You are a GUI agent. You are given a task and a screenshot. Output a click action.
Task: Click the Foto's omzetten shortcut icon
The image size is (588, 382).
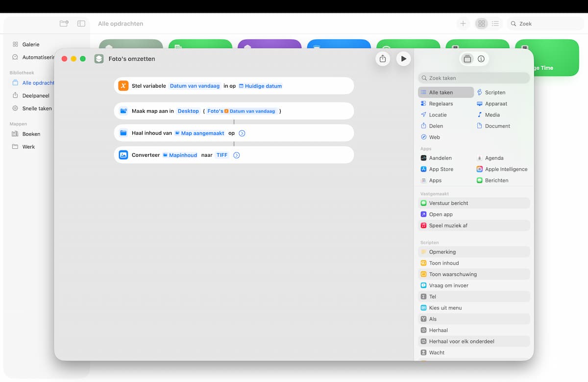click(x=99, y=59)
